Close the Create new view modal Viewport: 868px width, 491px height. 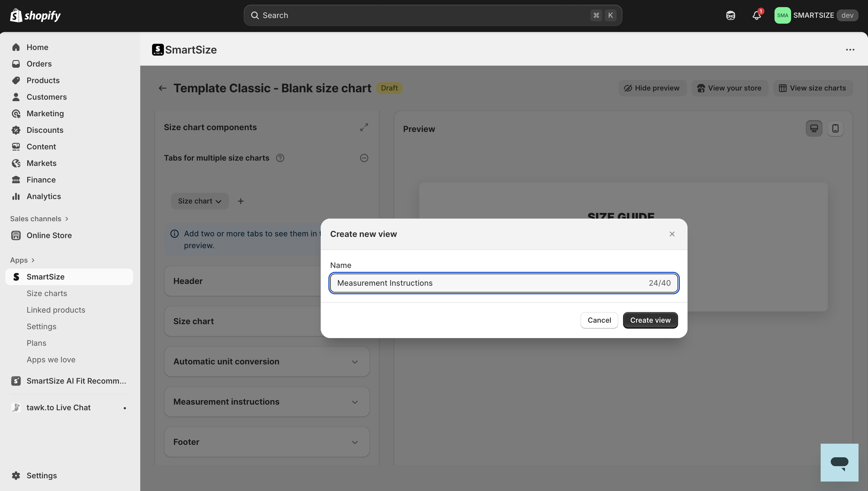point(672,234)
